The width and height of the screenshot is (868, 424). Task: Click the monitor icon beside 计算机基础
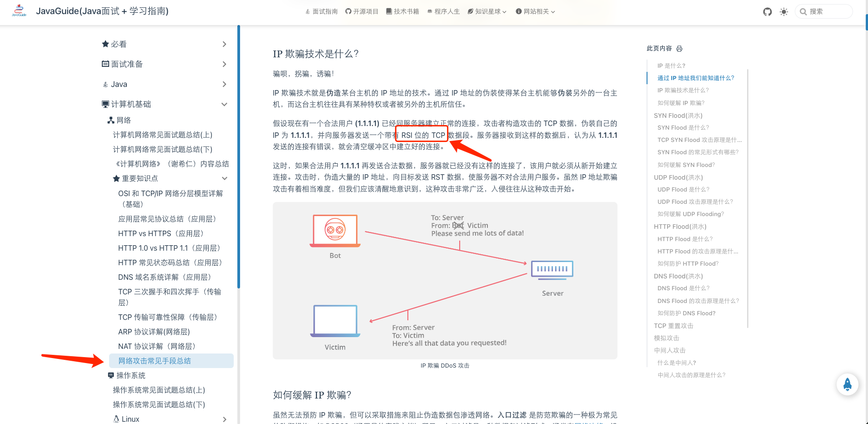(105, 104)
